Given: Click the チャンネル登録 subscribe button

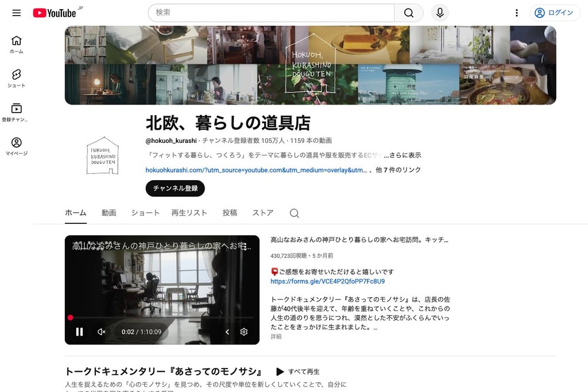Looking at the screenshot, I should point(175,188).
